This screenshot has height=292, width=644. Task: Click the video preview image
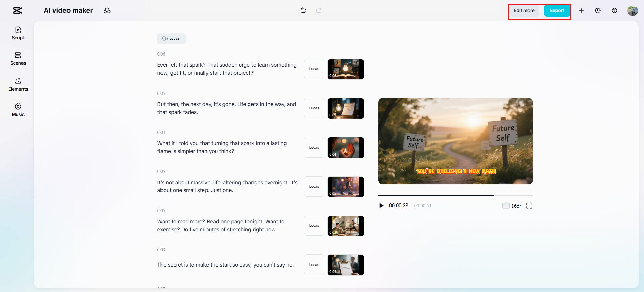(x=456, y=141)
